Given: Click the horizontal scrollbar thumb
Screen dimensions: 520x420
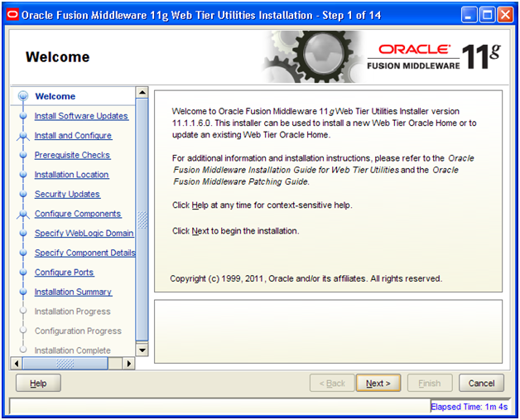Looking at the screenshot, I should (x=65, y=364).
